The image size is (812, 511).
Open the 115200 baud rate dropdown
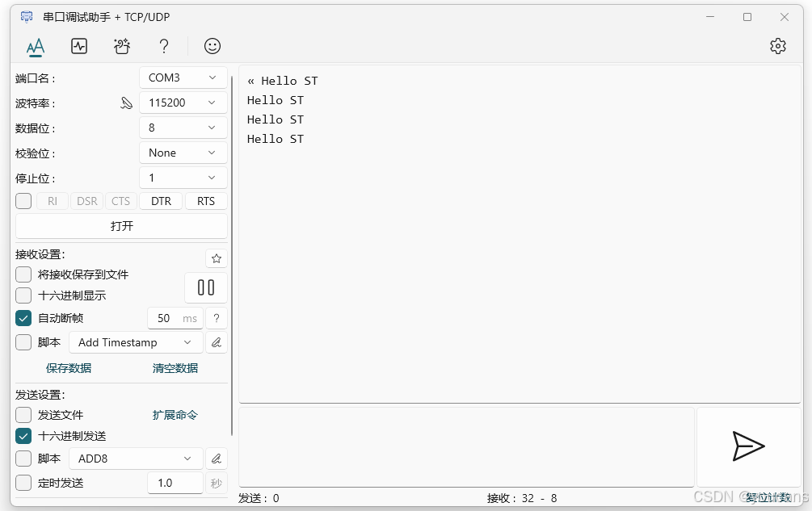tap(183, 103)
